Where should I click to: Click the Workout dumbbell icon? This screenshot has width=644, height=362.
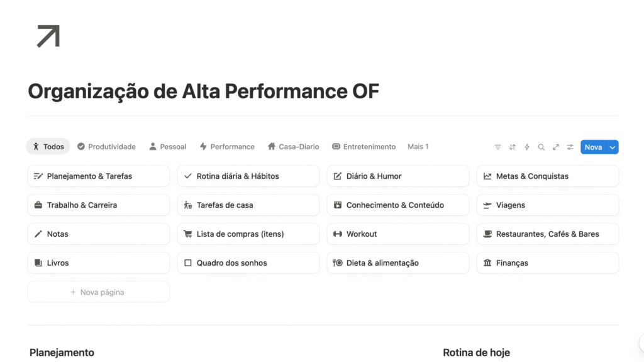(338, 234)
